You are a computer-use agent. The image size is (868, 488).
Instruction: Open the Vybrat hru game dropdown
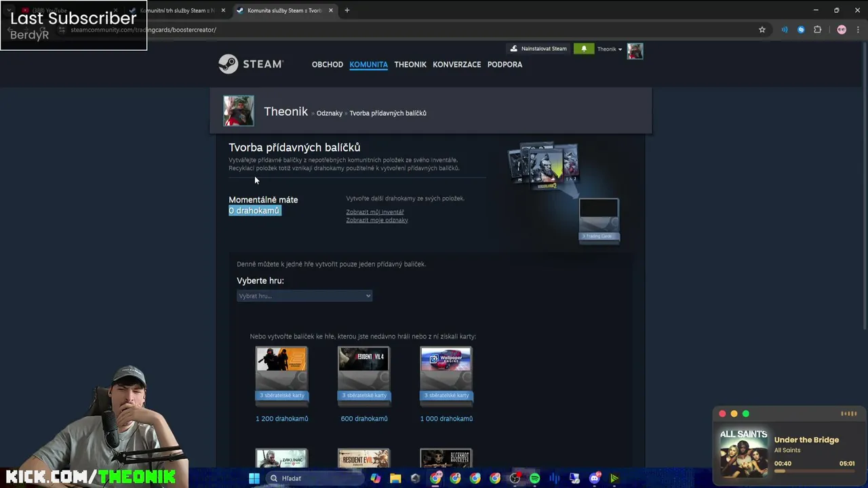[x=304, y=296]
